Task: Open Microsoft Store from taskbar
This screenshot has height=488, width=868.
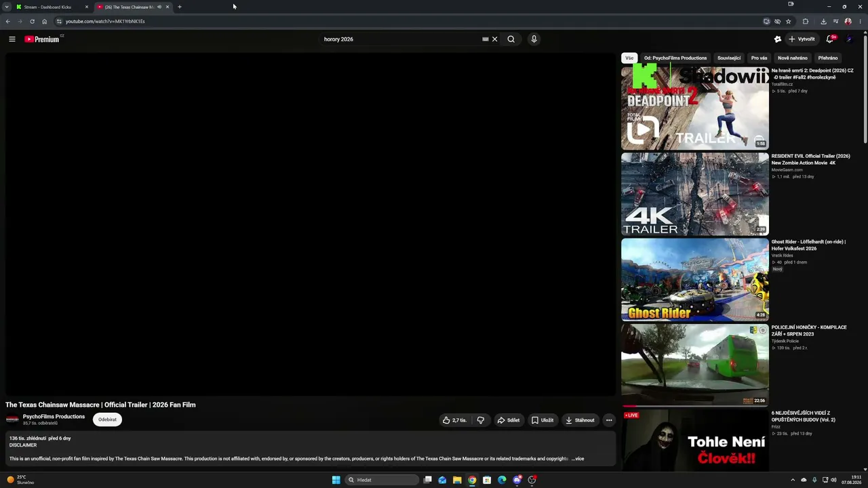Action: 487,480
